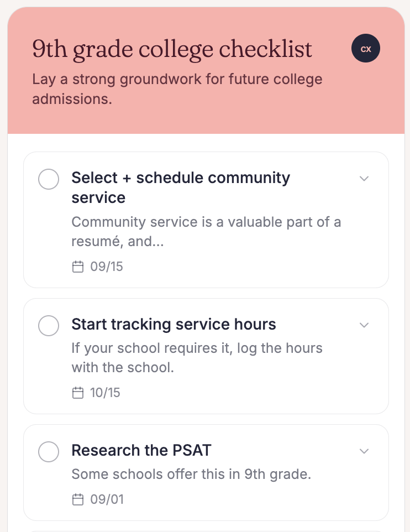Screen dimensions: 410x532
Task: Tick the Research the PSAT circle
Action: (x=49, y=452)
